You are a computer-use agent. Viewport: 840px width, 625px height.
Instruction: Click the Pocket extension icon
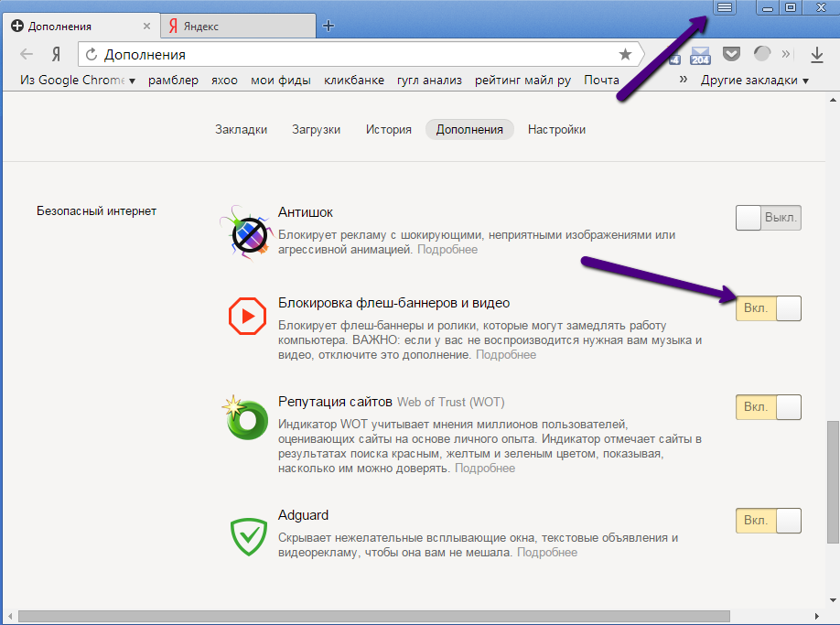coord(731,54)
